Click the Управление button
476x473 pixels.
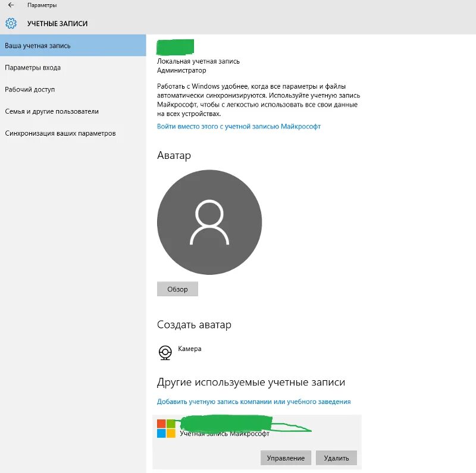tap(286, 458)
